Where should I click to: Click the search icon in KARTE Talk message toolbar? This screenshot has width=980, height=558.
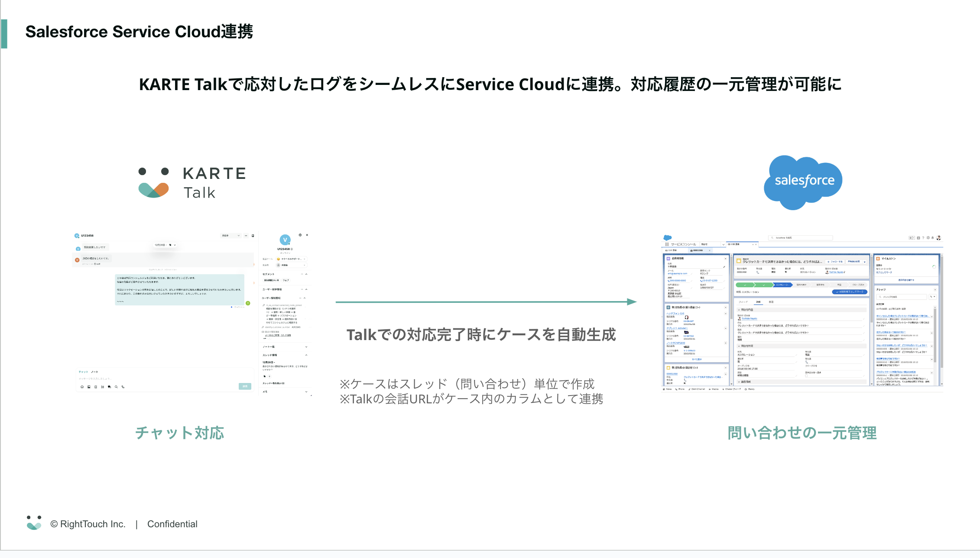116,387
